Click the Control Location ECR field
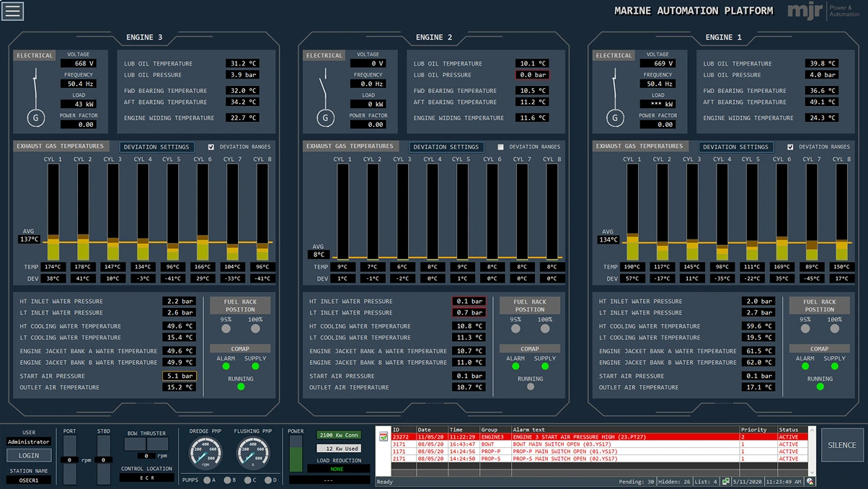Viewport: 868px width, 489px height. (x=147, y=477)
